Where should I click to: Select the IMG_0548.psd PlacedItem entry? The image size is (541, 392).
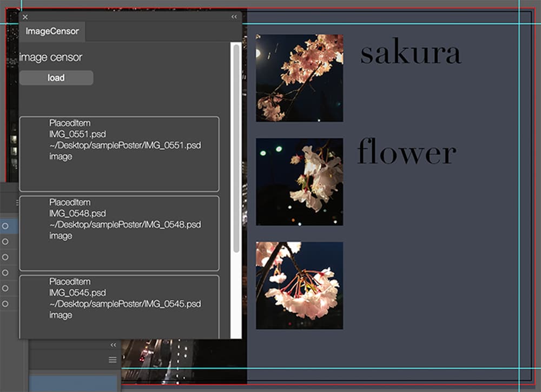(x=119, y=233)
